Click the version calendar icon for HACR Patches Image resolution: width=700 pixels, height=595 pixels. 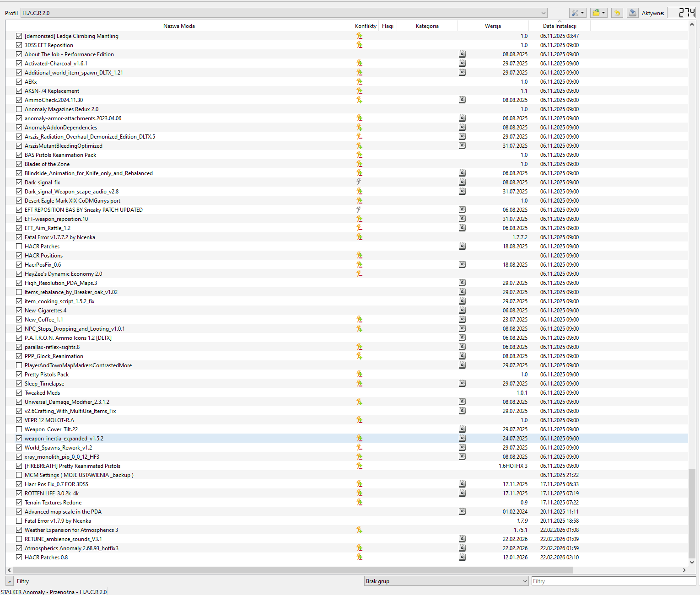click(462, 246)
